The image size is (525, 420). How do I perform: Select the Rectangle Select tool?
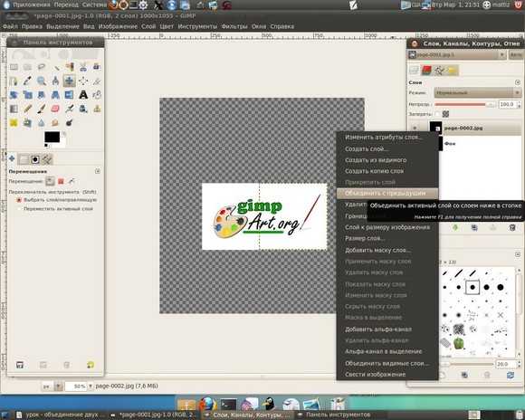click(14, 67)
